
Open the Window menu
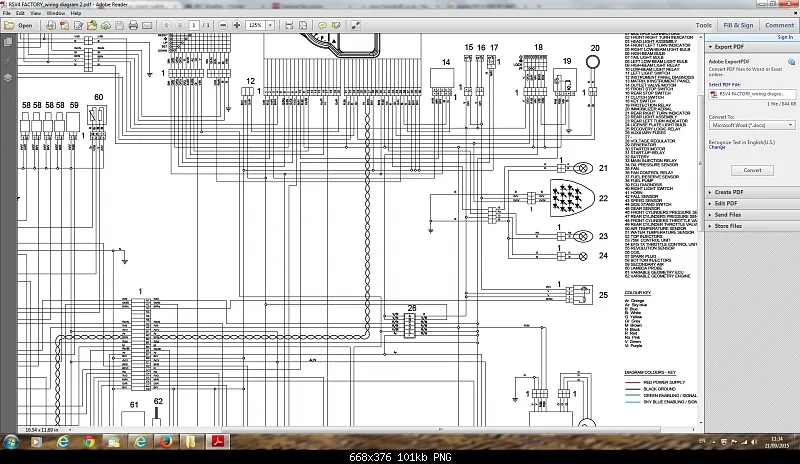pos(56,13)
